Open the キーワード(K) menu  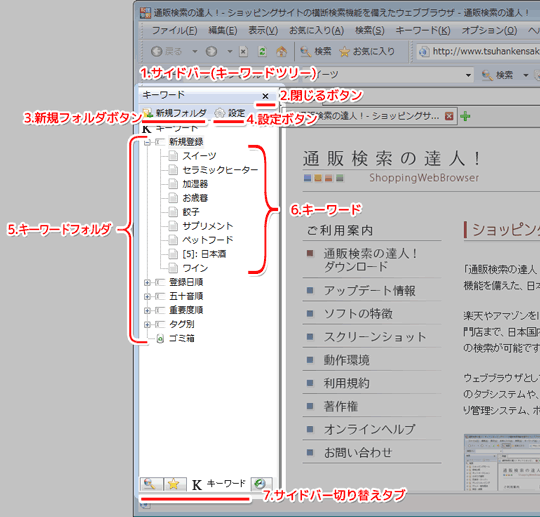[x=423, y=31]
